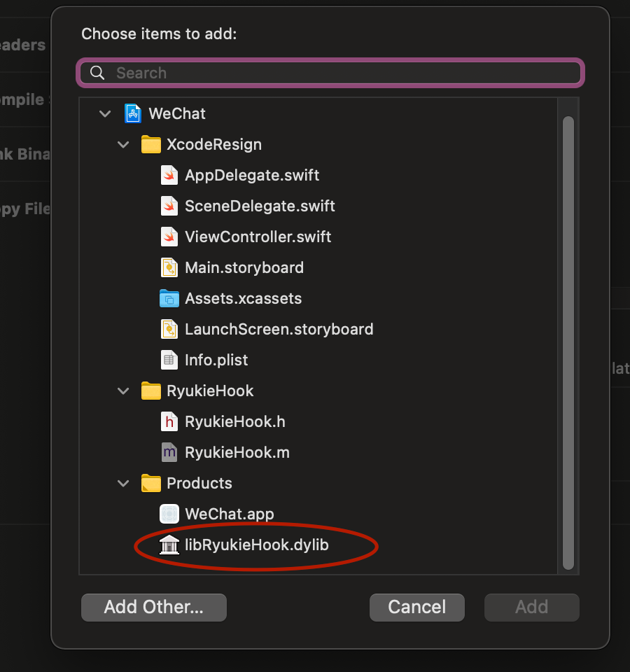Click the libRyukieHook.dylib library icon
This screenshot has width=630, height=672.
169,545
